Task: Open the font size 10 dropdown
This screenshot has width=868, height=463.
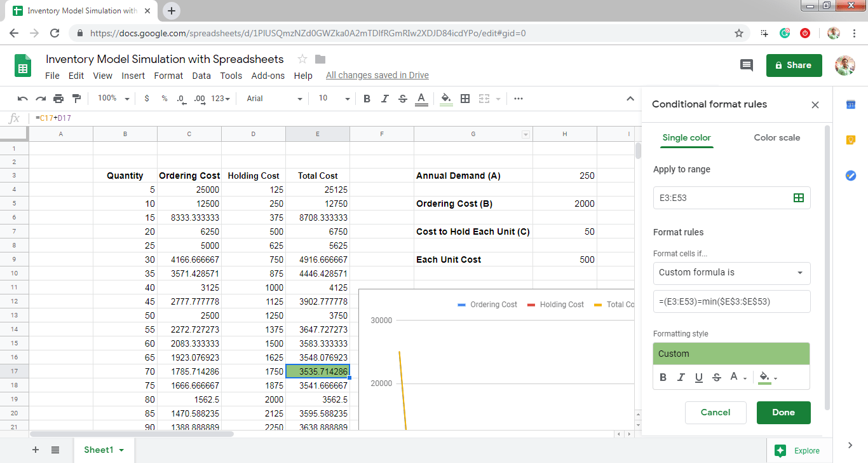Action: click(x=334, y=99)
